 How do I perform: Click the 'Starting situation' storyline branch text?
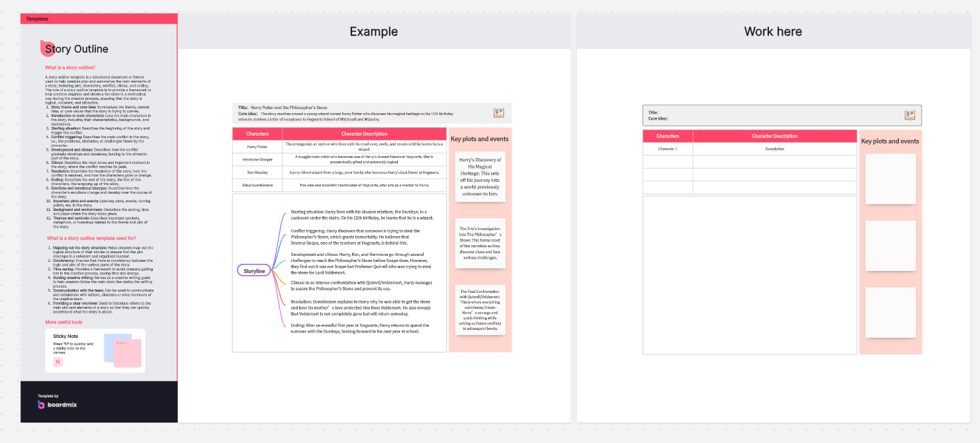(x=362, y=214)
